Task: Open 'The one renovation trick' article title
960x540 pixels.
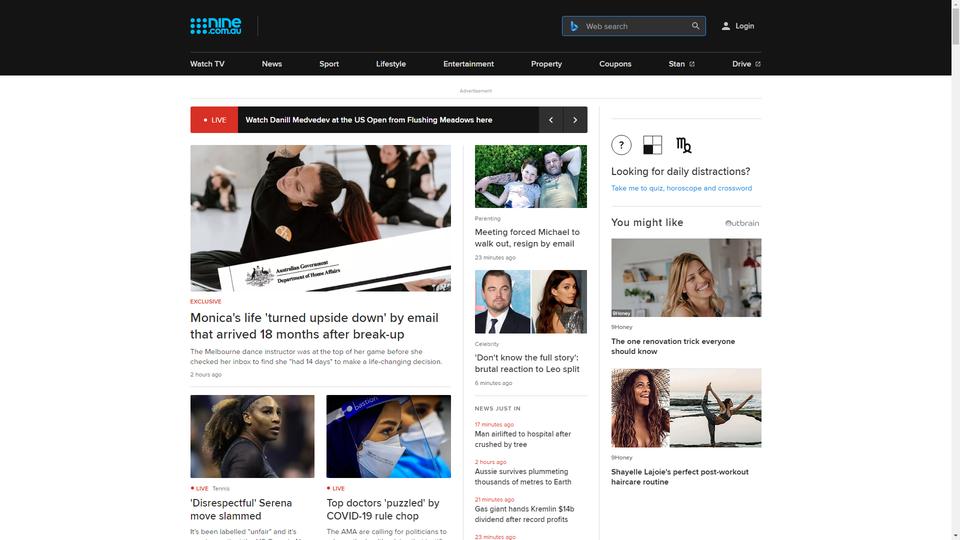Action: [673, 346]
